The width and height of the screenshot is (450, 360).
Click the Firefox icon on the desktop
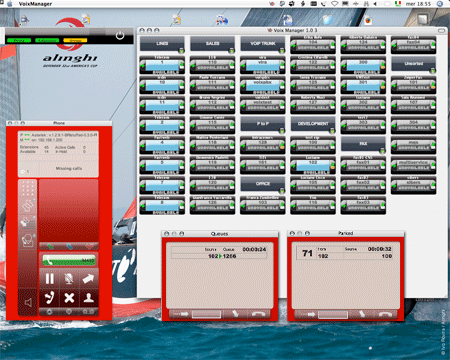coord(368,21)
